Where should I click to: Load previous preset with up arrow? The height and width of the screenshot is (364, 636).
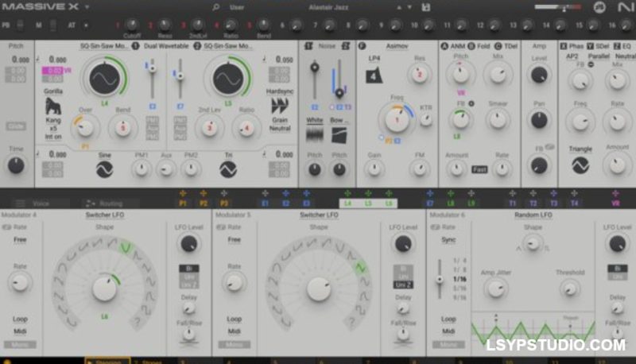click(399, 7)
